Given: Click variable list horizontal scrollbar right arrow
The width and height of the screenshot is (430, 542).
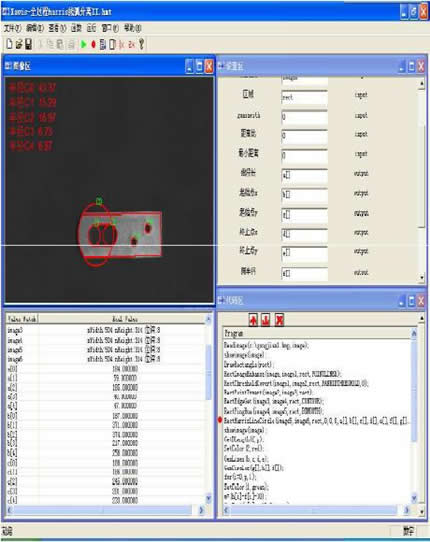Looking at the screenshot, I should (202, 510).
